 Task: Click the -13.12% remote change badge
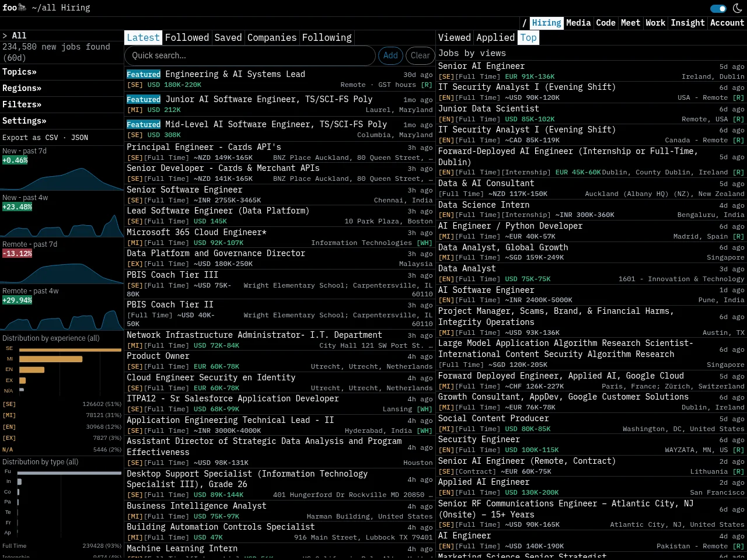[x=17, y=254]
